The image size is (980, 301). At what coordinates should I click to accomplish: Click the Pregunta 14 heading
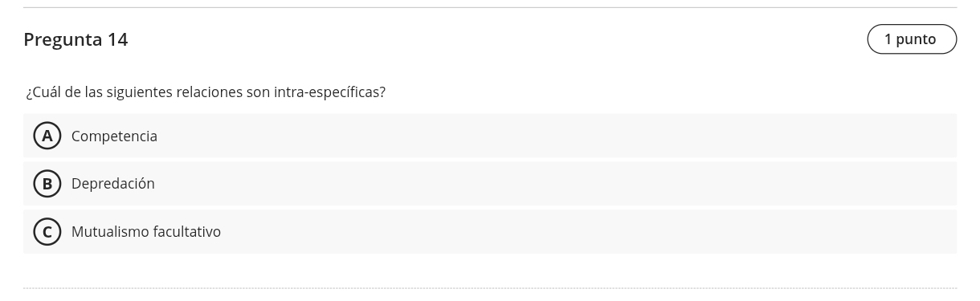[76, 39]
